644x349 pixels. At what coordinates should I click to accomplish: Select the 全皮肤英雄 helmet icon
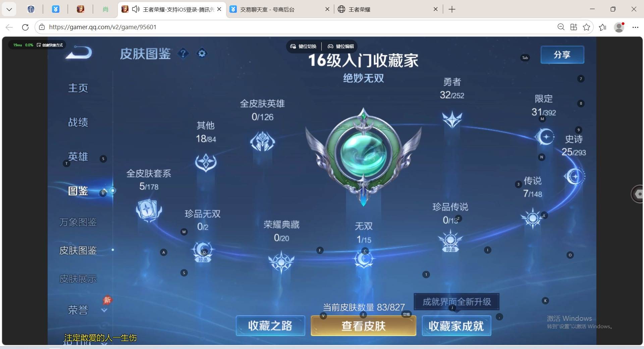[x=262, y=141]
